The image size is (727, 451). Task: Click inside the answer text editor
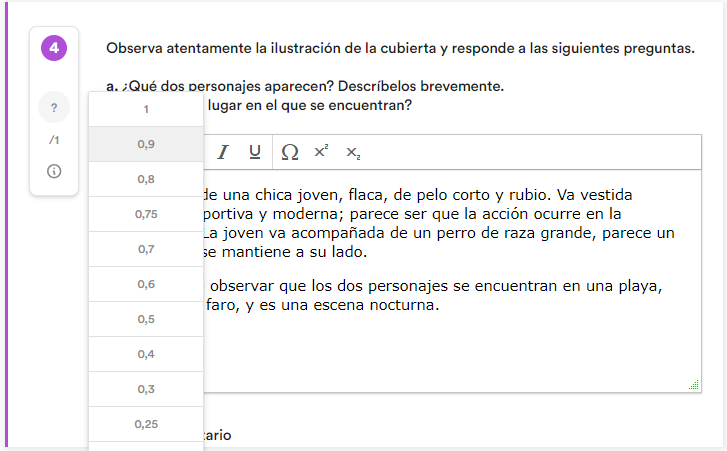point(450,340)
